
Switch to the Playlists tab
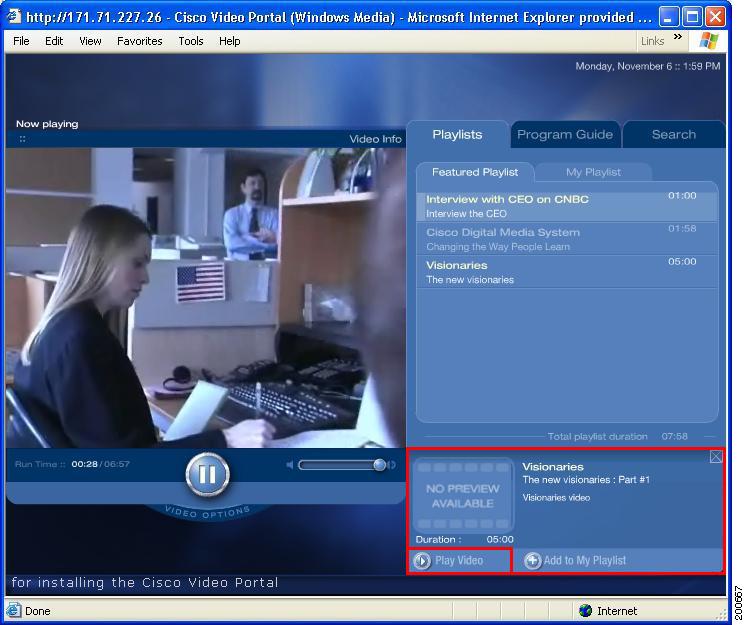[457, 135]
